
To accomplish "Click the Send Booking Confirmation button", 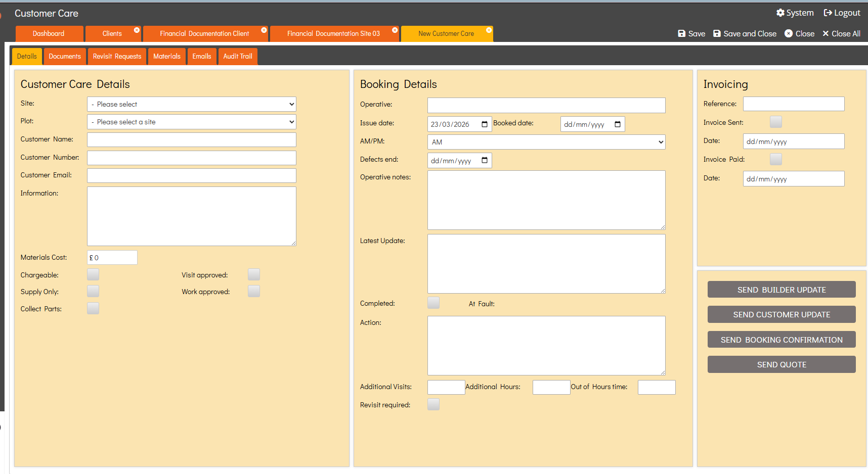I will point(782,340).
